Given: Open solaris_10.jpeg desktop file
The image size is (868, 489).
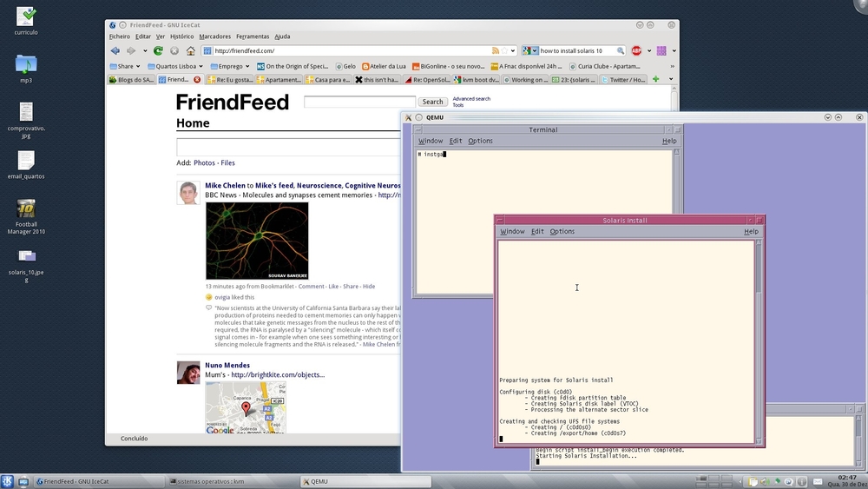Looking at the screenshot, I should coord(26,265).
